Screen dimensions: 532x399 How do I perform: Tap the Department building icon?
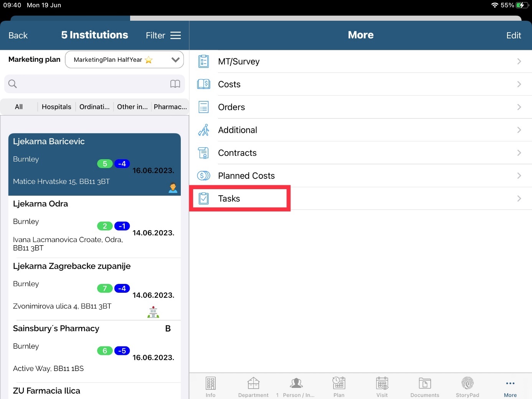coord(253,383)
